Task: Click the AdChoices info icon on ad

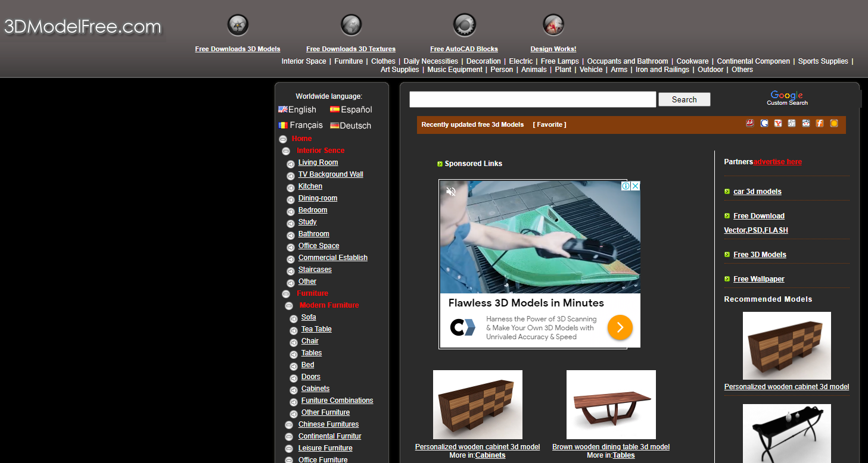Action: [626, 186]
